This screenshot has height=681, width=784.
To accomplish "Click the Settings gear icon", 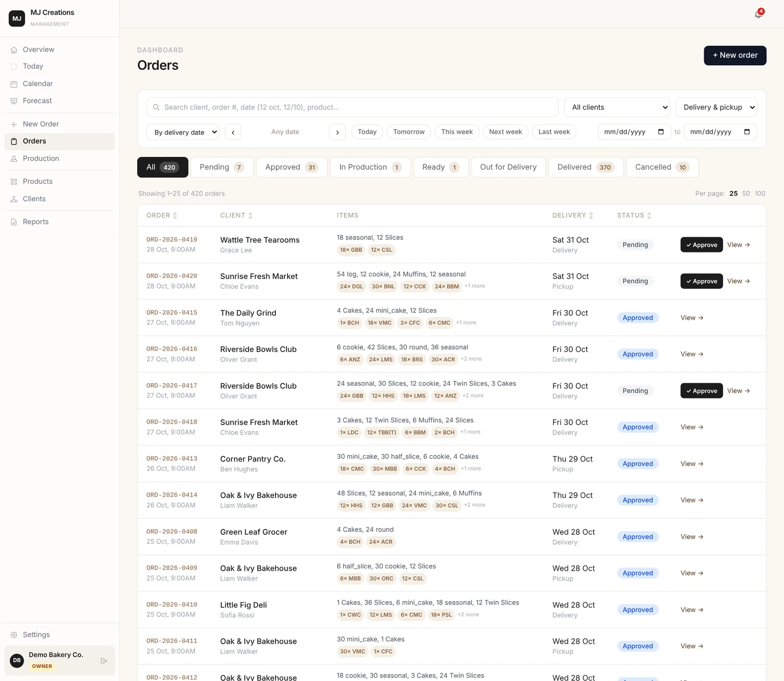I will pos(14,635).
